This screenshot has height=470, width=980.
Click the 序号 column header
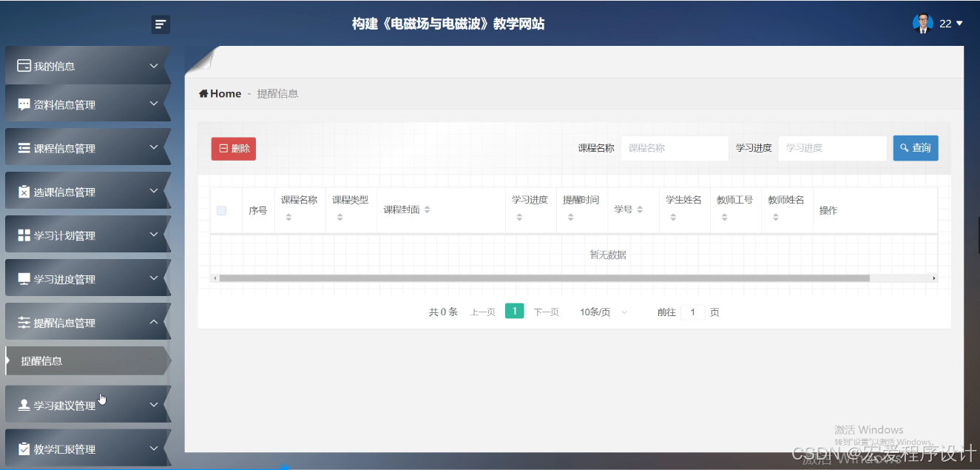coord(257,210)
